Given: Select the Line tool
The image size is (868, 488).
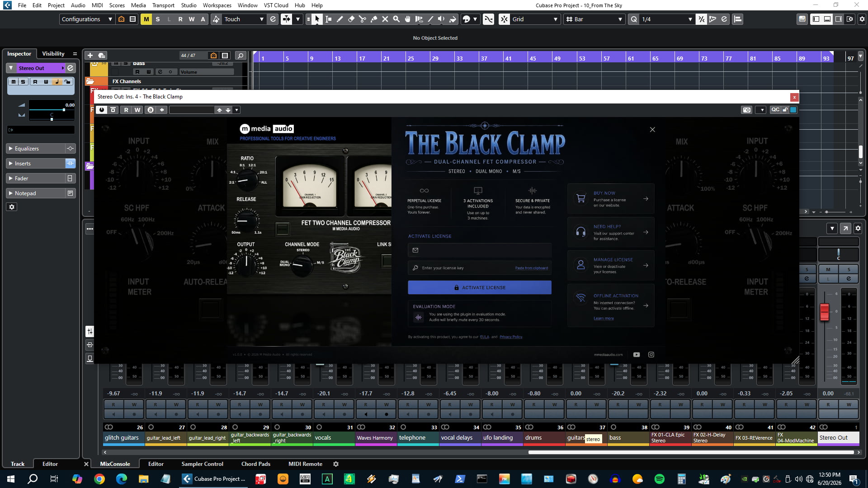Looking at the screenshot, I should tap(430, 19).
